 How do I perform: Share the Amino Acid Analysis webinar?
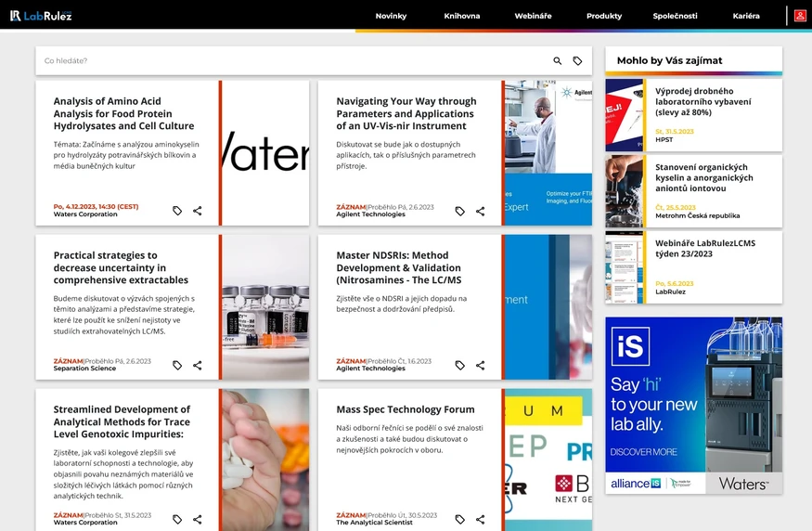pyautogui.click(x=198, y=211)
